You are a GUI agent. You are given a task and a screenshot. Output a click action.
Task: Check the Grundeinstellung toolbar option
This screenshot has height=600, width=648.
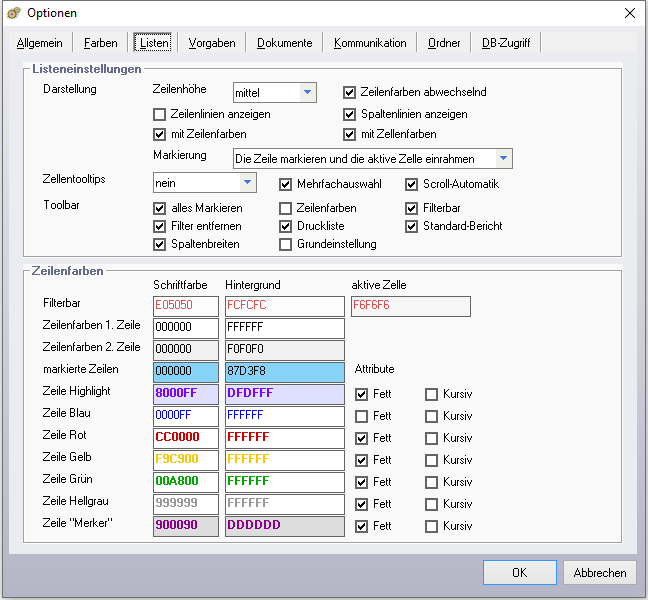click(286, 245)
